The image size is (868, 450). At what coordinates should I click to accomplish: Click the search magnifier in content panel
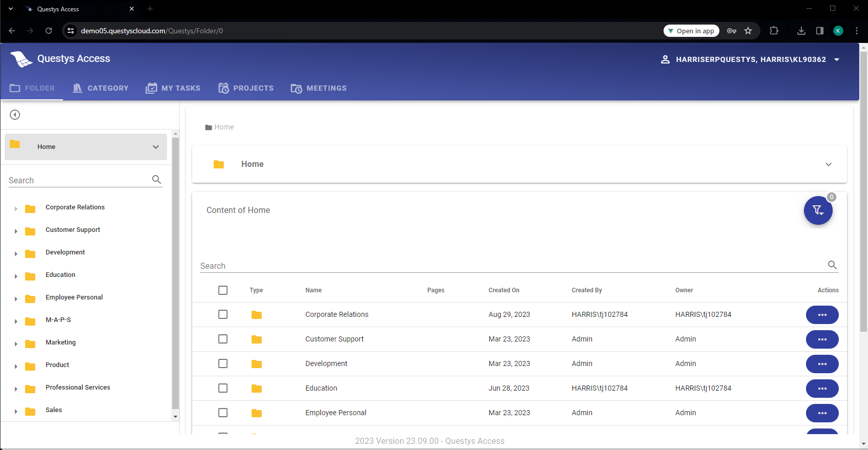pos(832,265)
